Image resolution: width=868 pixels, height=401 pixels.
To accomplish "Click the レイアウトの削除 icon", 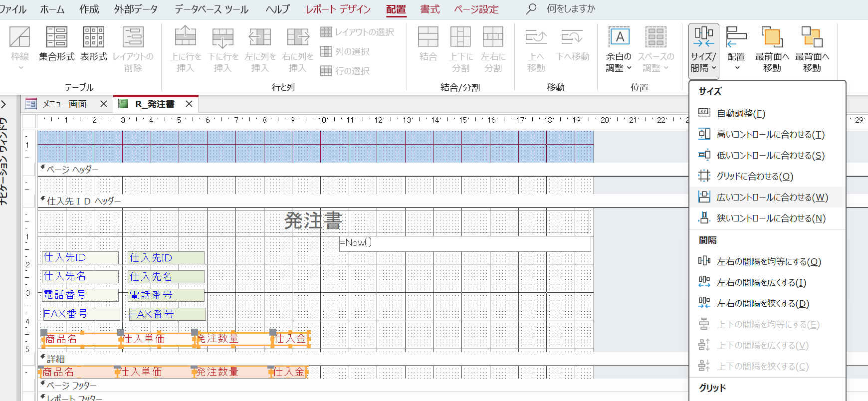I will tap(133, 37).
